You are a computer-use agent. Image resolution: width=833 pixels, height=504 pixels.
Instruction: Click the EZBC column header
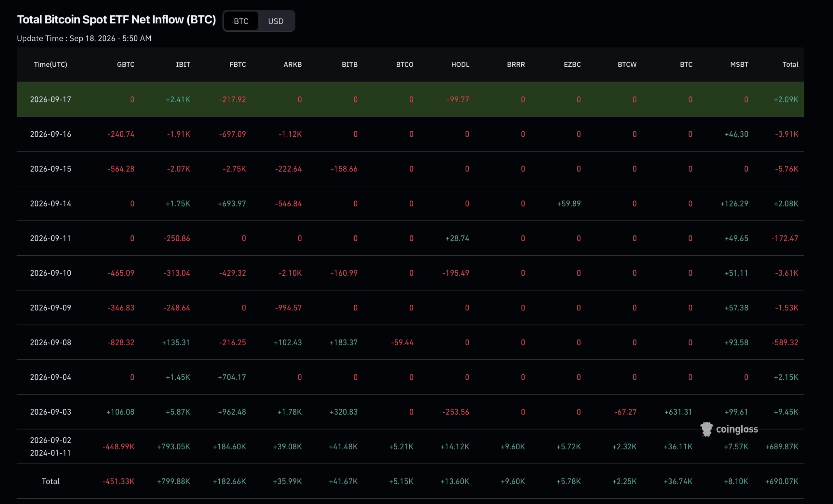pyautogui.click(x=572, y=64)
